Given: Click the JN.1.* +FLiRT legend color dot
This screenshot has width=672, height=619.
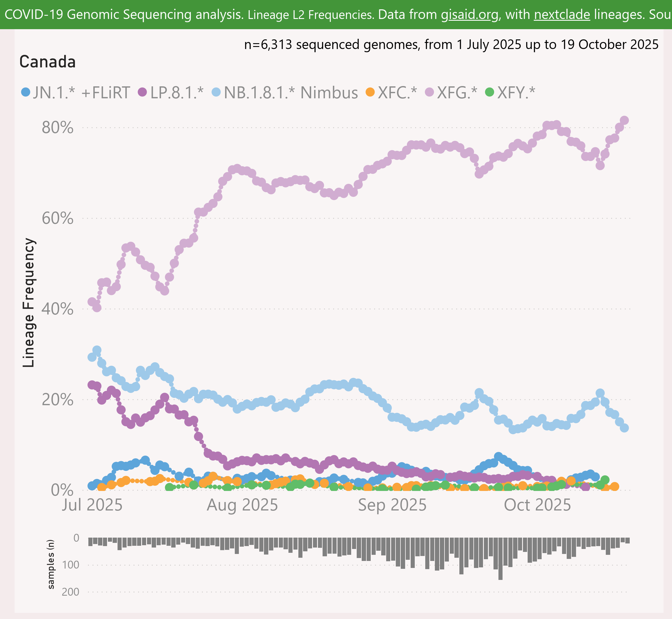Looking at the screenshot, I should pos(26,92).
